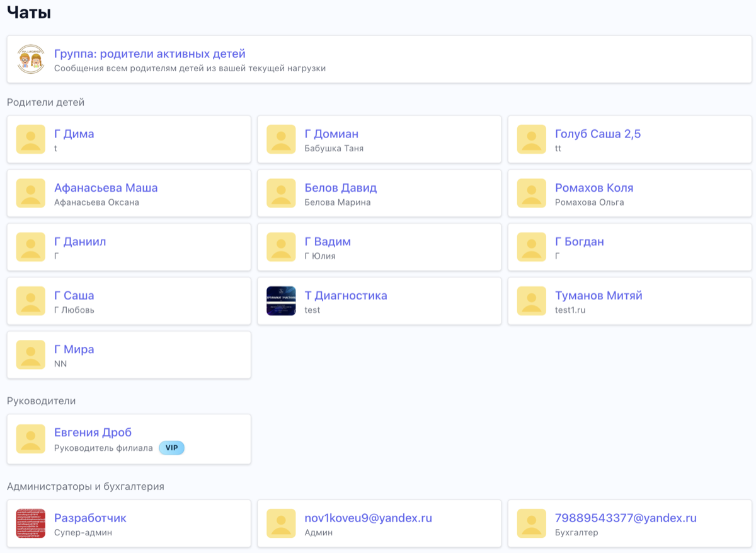Screen dimensions: 756x553
Task: Click Голуб Саша 2,5 avatar icon
Action: (x=531, y=139)
